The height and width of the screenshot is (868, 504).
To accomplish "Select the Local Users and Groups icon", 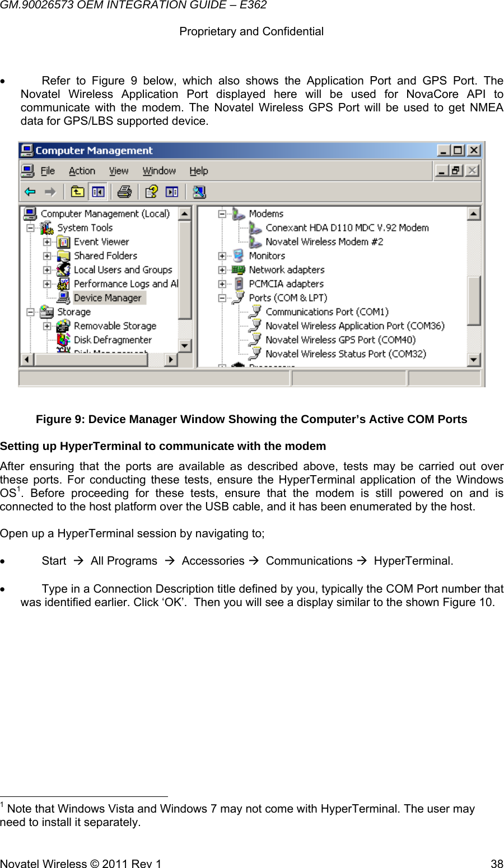I will click(64, 270).
